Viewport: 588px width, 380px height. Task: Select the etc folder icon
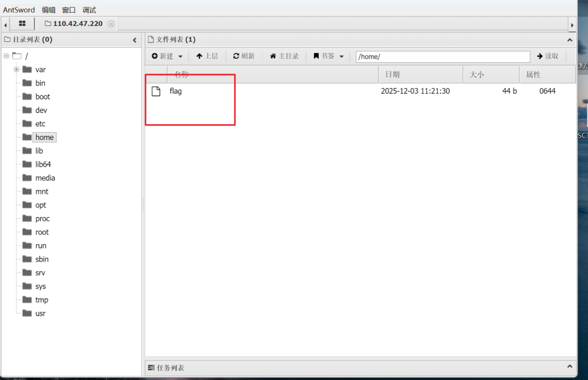[x=27, y=124]
